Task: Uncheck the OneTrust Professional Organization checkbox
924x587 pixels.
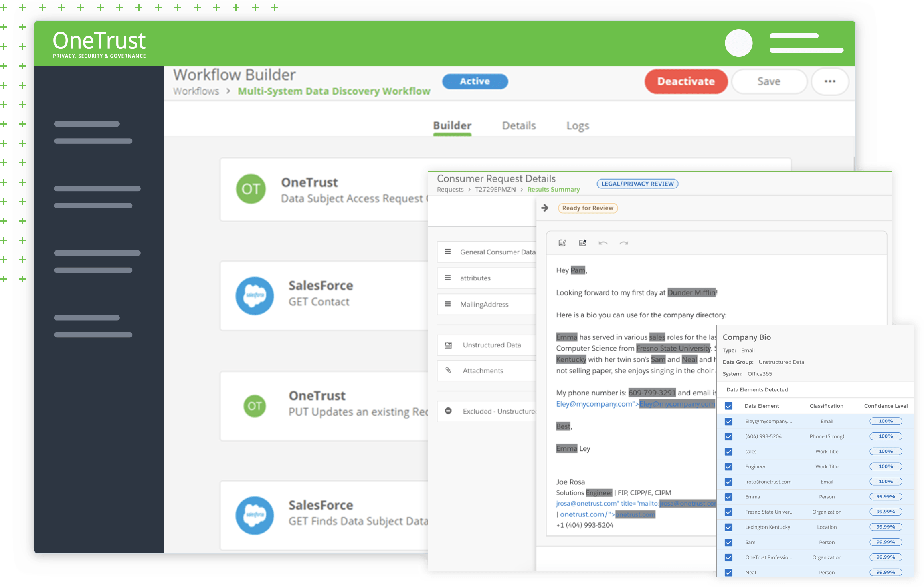Action: [x=728, y=557]
